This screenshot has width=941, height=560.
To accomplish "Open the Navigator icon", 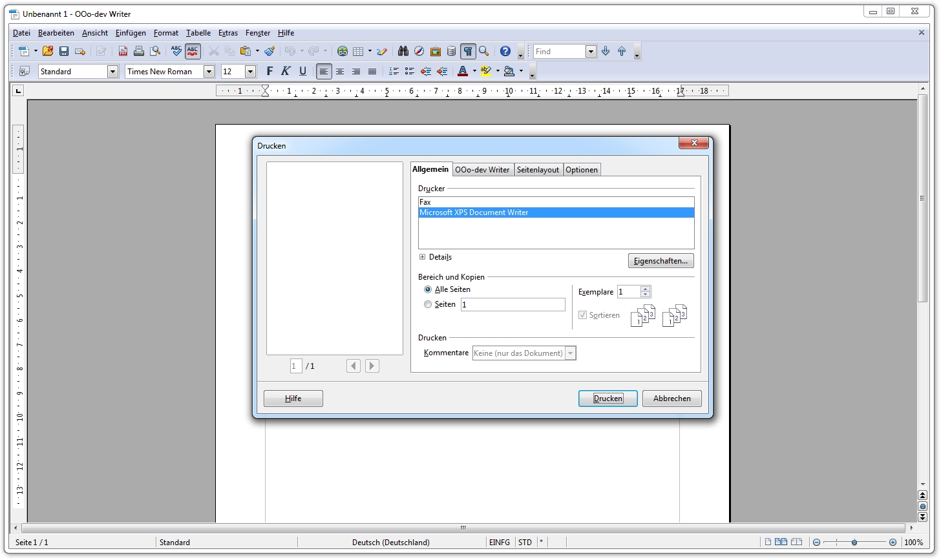I will (x=419, y=51).
